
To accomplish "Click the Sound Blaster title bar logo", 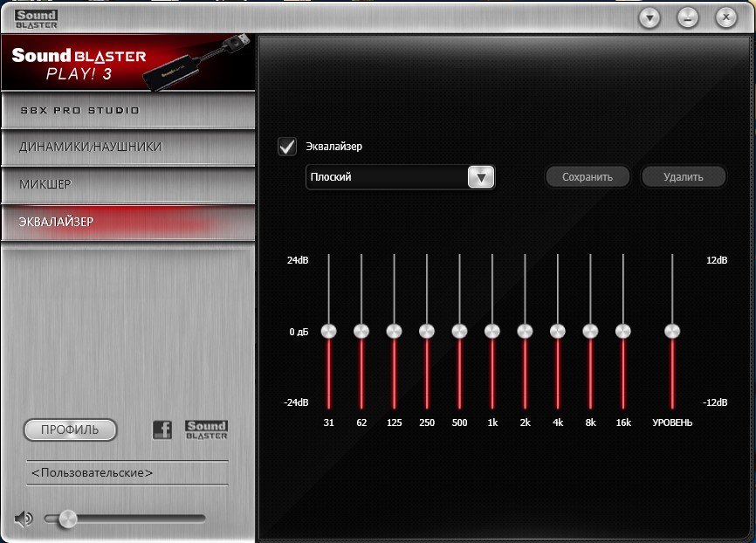I will [36, 19].
